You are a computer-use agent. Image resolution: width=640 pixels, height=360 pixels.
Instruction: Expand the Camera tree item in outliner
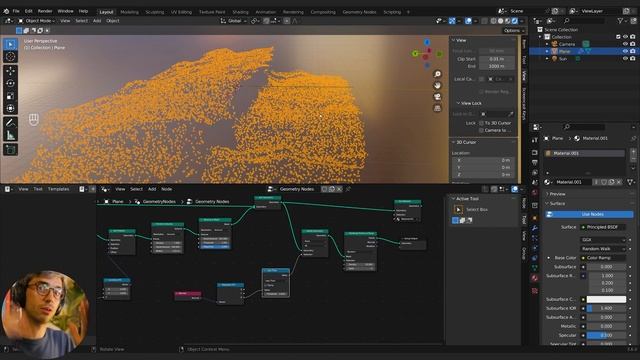coord(547,44)
